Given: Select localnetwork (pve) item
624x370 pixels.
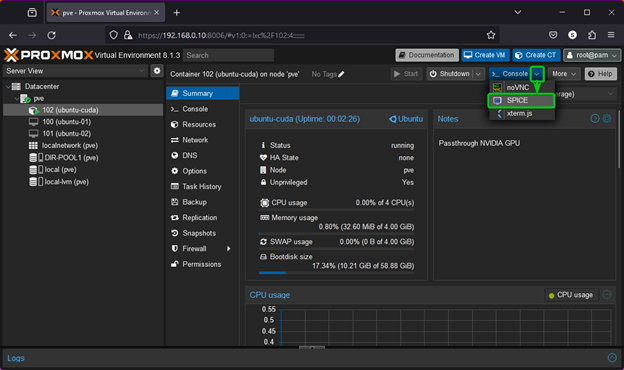Looking at the screenshot, I should 83,146.
